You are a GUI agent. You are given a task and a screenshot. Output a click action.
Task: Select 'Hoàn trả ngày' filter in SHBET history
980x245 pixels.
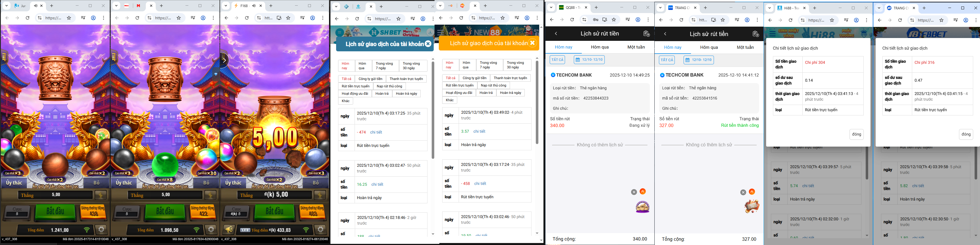pos(406,94)
